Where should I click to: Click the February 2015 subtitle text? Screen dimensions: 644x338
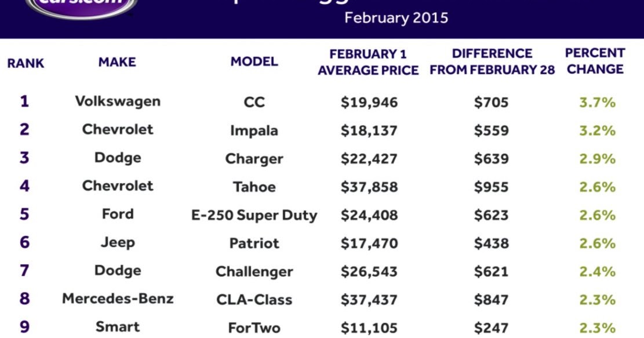click(x=396, y=17)
